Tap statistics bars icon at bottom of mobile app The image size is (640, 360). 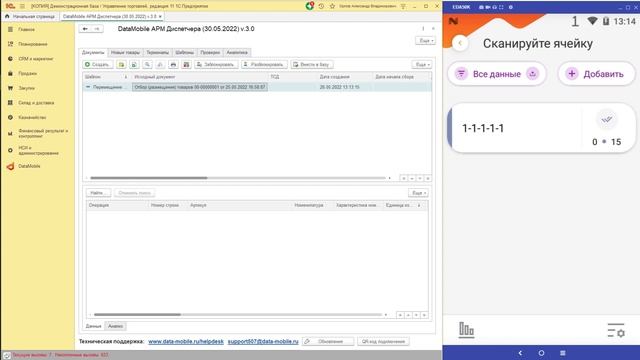click(x=466, y=329)
